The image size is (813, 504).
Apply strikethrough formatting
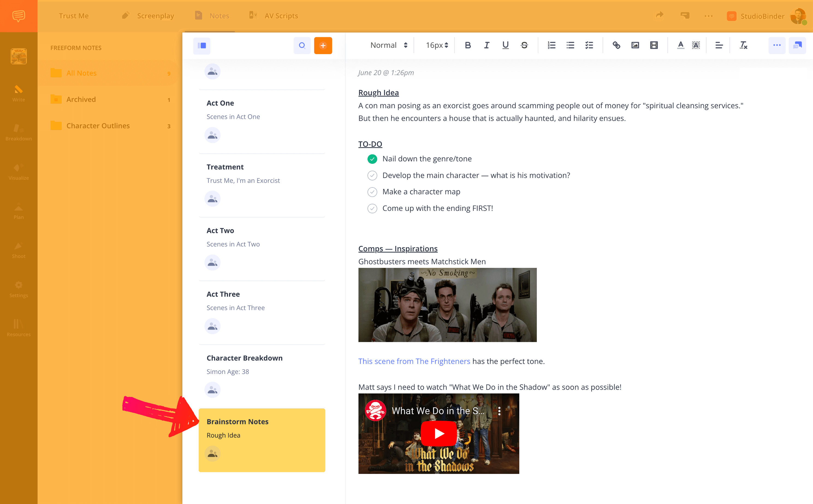[524, 45]
